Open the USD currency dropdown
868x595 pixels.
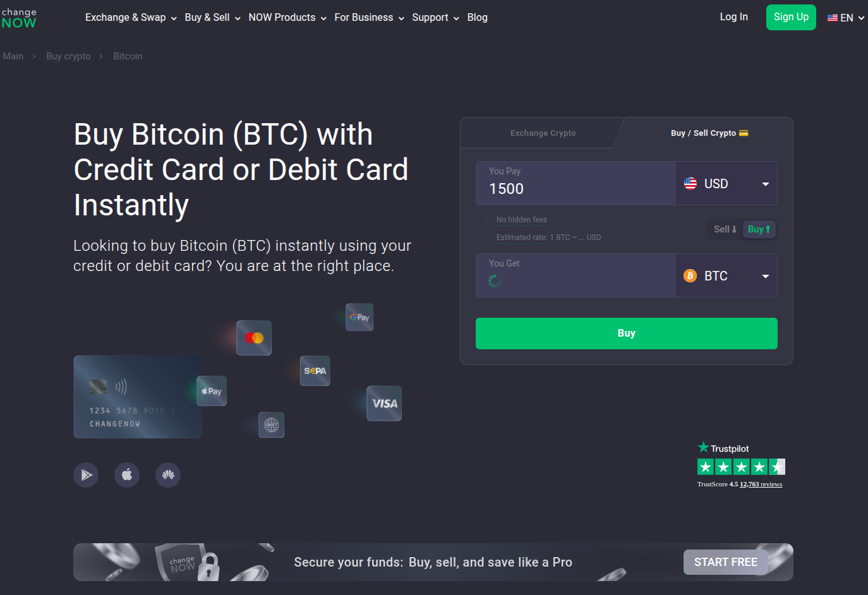[726, 184]
